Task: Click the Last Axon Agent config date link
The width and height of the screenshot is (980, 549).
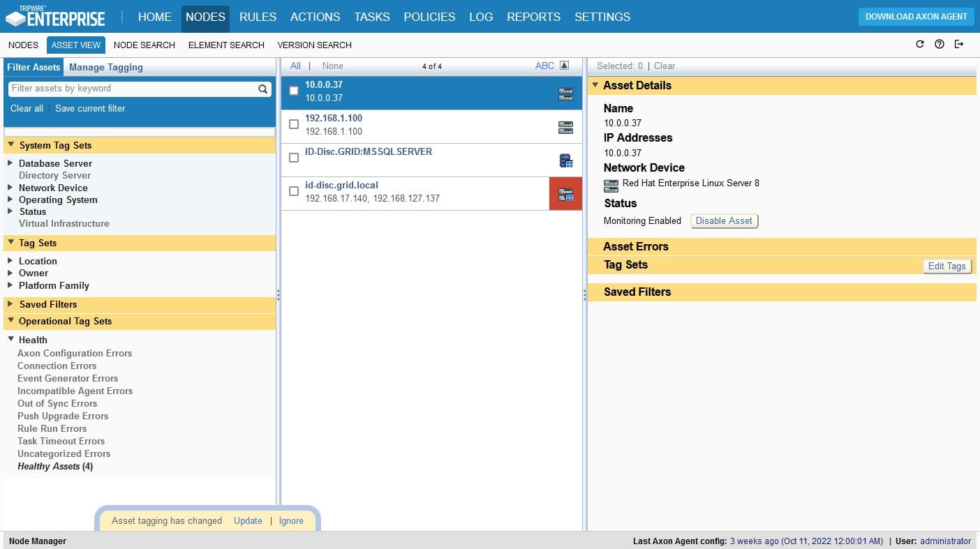Action: pos(806,541)
